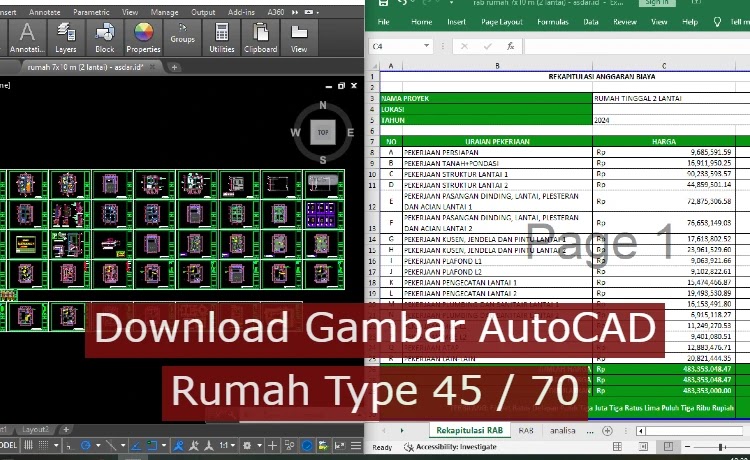Click the Tell me lightbulb icon

point(717,22)
